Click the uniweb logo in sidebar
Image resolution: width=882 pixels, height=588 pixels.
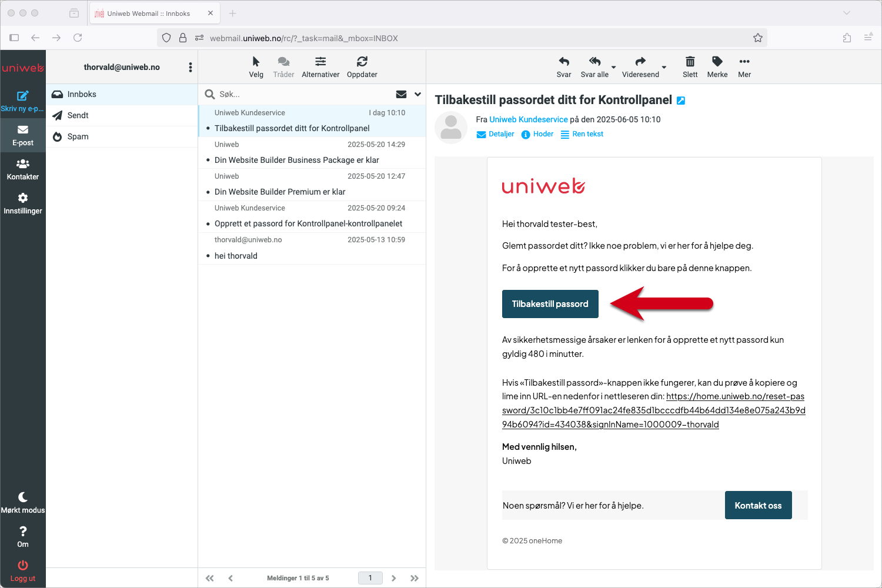tap(22, 68)
